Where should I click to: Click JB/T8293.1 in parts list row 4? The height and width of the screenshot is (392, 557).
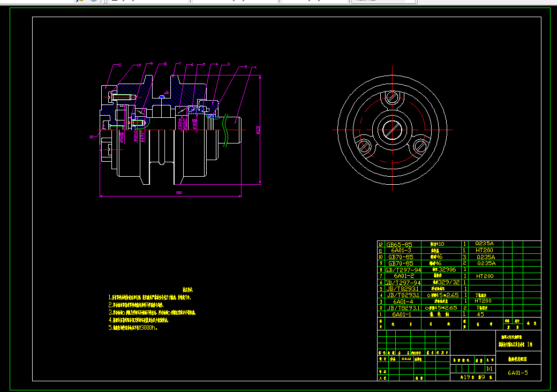click(x=403, y=295)
